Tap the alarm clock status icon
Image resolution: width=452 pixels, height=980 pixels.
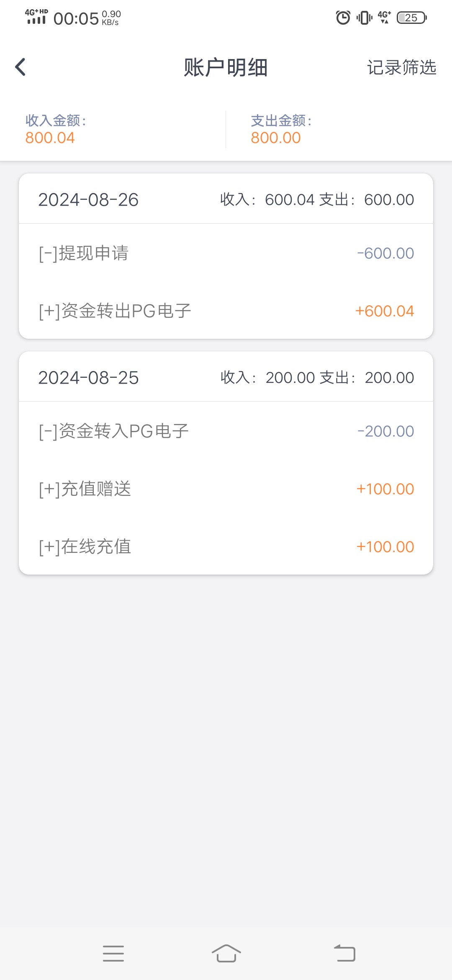[x=343, y=18]
